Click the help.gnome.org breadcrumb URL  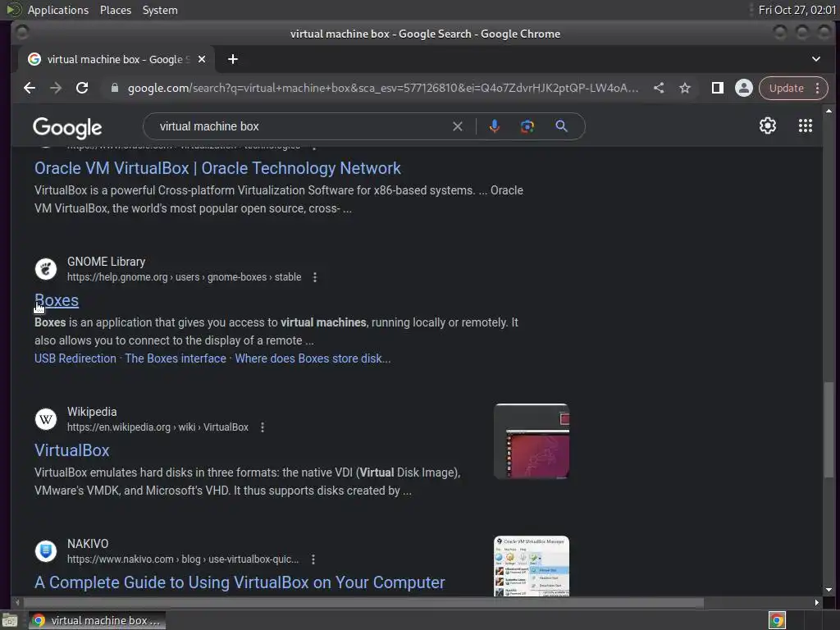(x=184, y=277)
